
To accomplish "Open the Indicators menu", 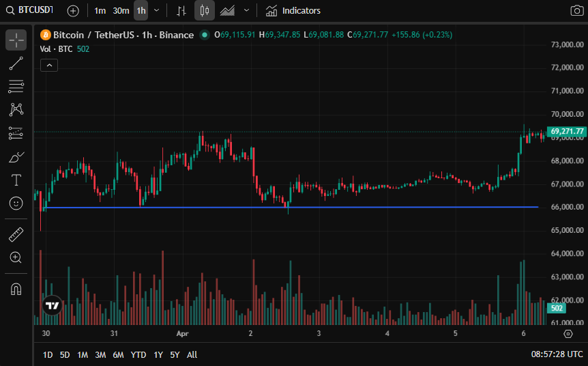I will click(293, 11).
